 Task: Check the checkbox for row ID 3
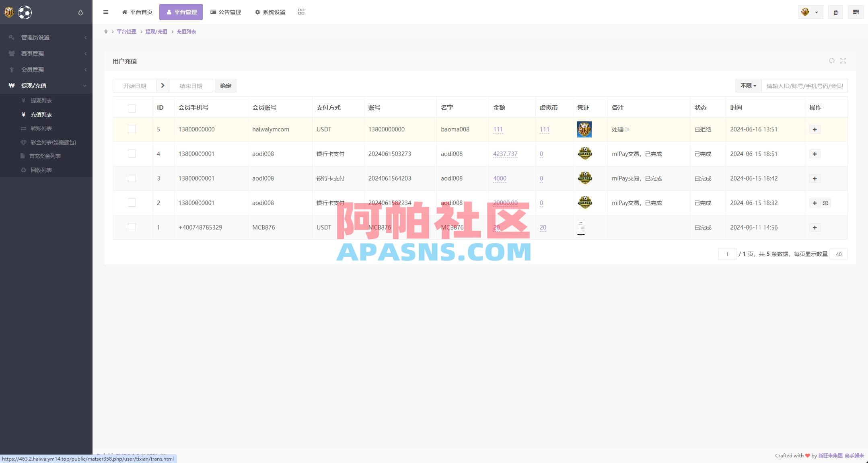click(x=132, y=178)
